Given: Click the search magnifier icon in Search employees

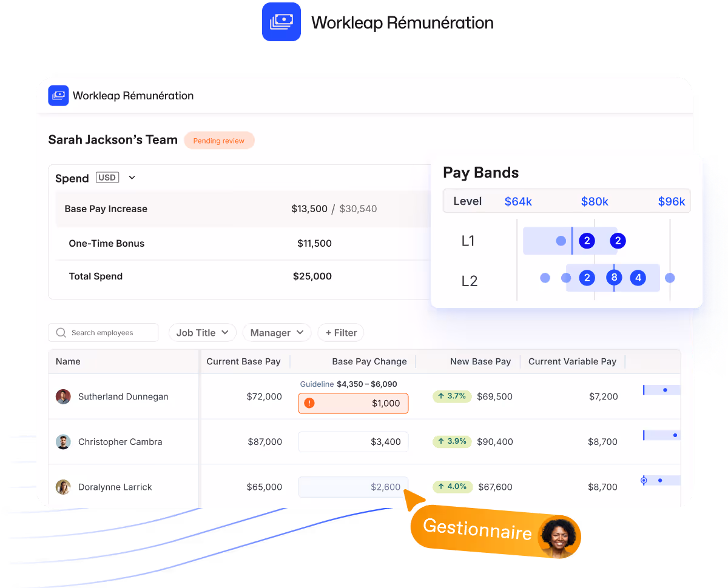Looking at the screenshot, I should (61, 333).
